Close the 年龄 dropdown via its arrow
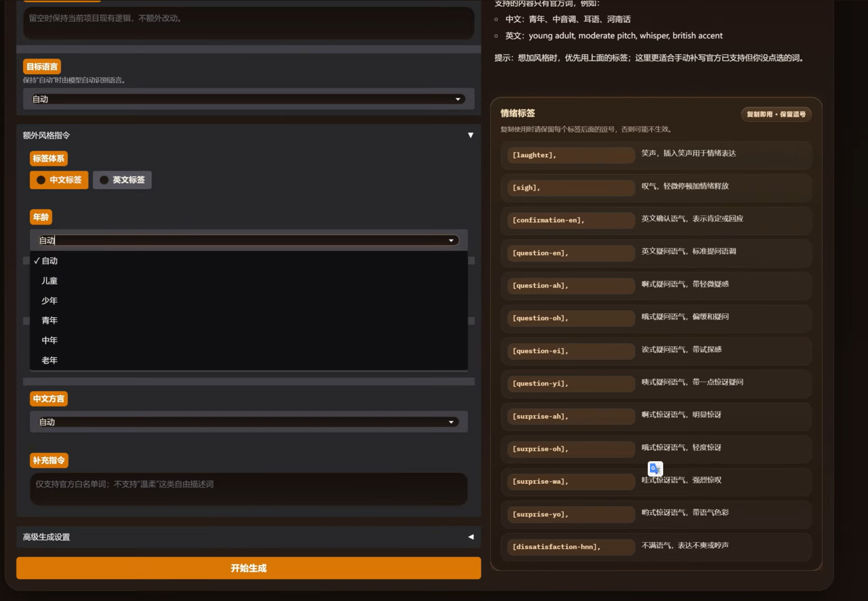868x601 pixels. coord(451,241)
